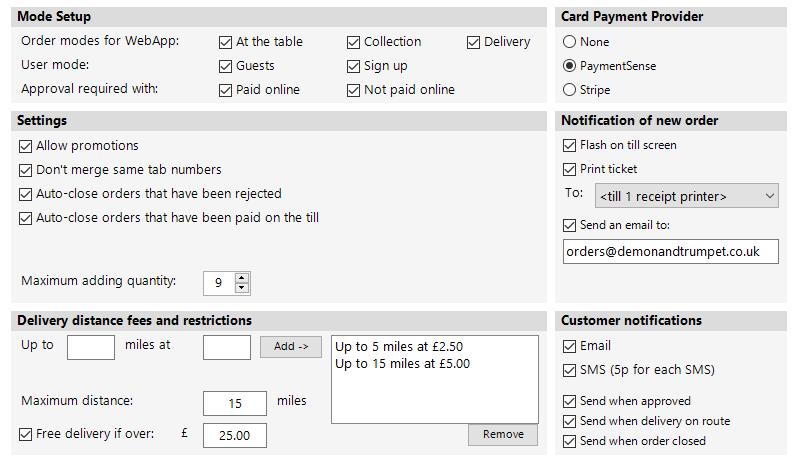Decrease maximum adding quantity with down arrow
The image size is (798, 466).
tap(241, 288)
